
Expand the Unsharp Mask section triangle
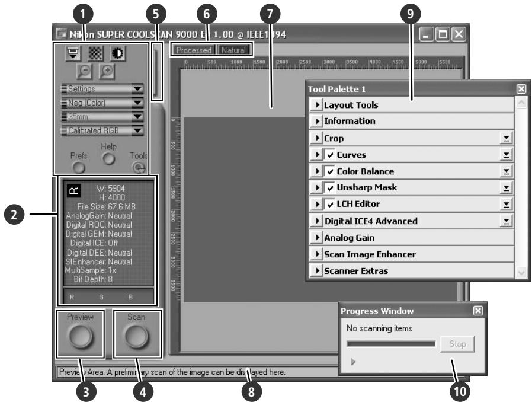pyautogui.click(x=316, y=187)
